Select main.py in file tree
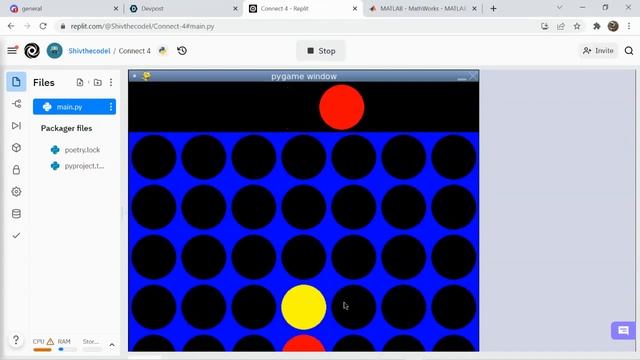 coord(74,107)
